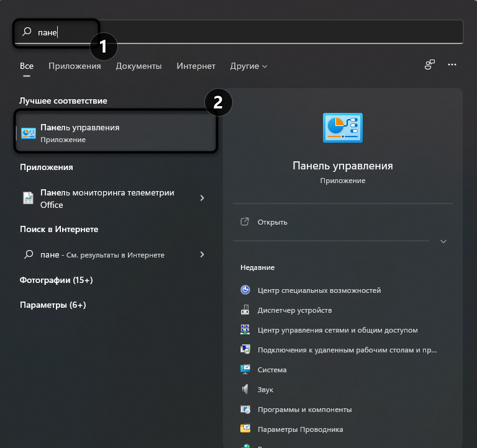Expand the Другие dropdown filter

(248, 66)
